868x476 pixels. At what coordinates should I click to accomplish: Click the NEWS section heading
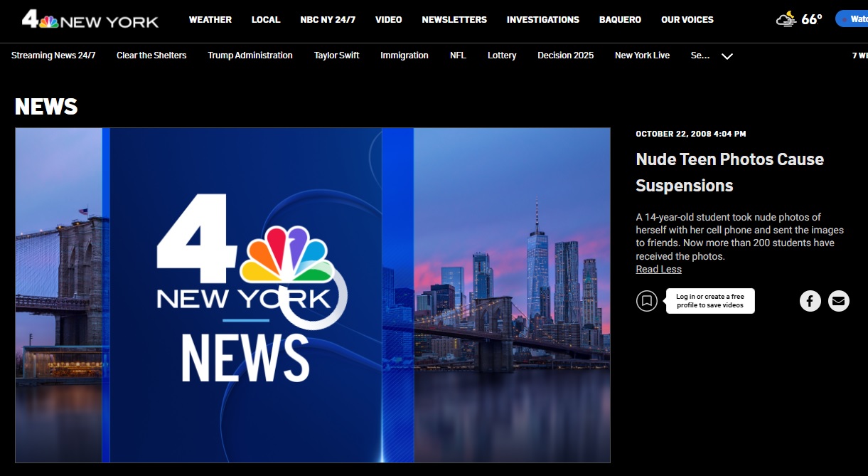pyautogui.click(x=46, y=107)
